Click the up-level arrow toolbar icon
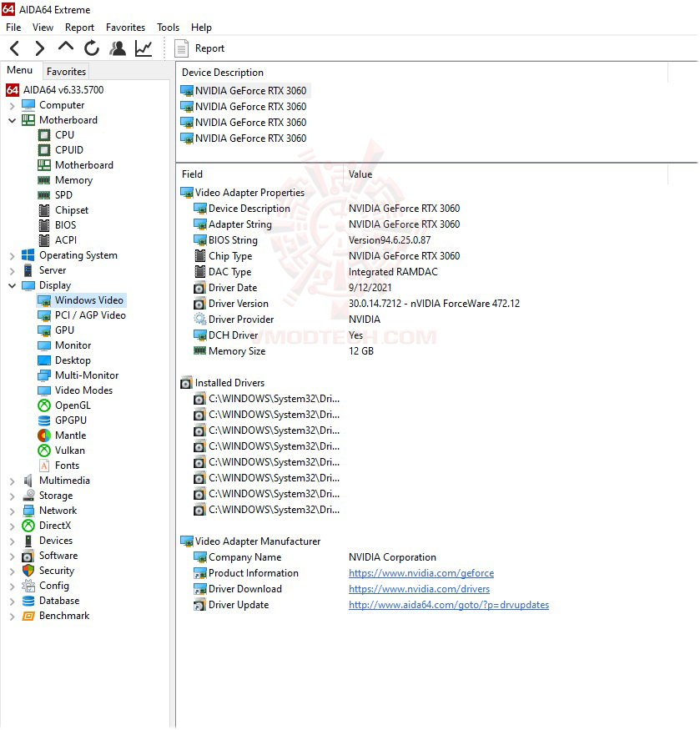The image size is (700, 730). [x=66, y=47]
